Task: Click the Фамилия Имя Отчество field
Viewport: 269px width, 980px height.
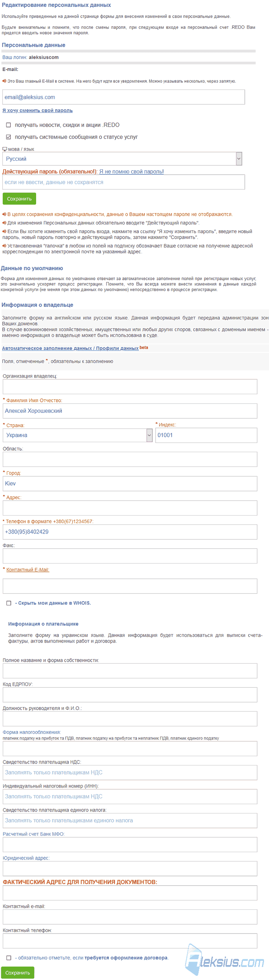Action: 130,411
